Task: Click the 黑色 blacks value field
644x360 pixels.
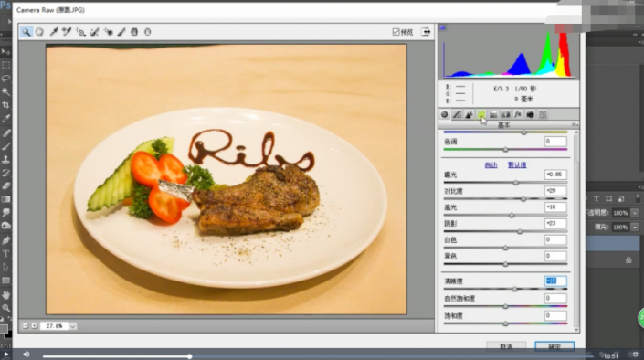Action: coord(555,256)
